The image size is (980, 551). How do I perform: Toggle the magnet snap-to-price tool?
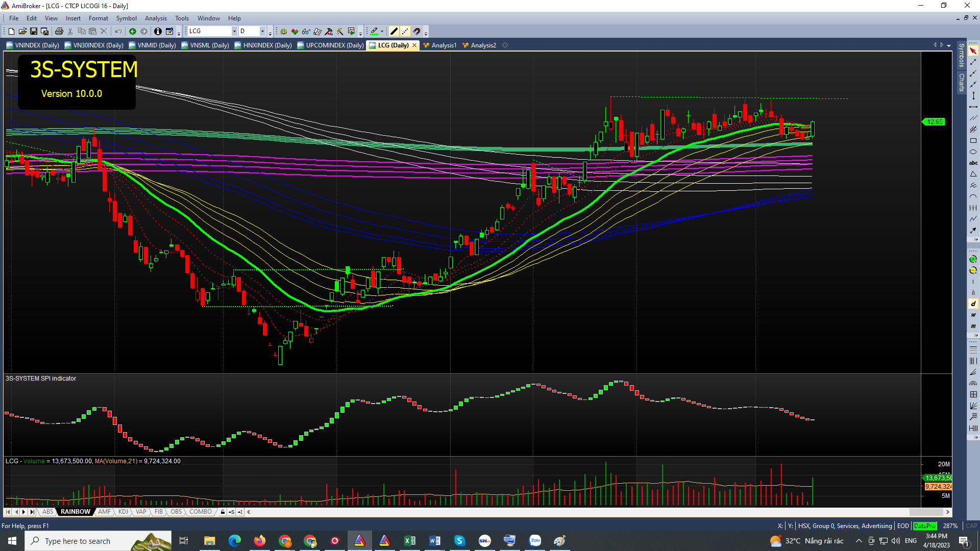[x=416, y=31]
